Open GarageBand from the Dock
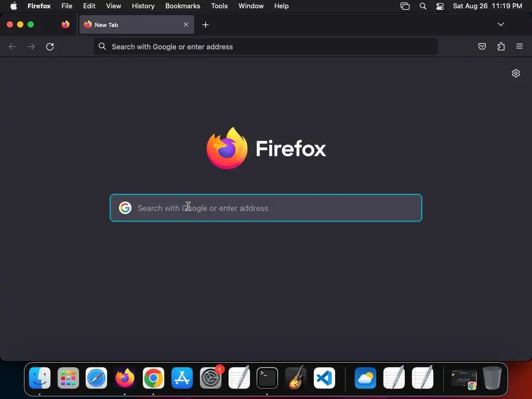The image size is (532, 399). 296,378
